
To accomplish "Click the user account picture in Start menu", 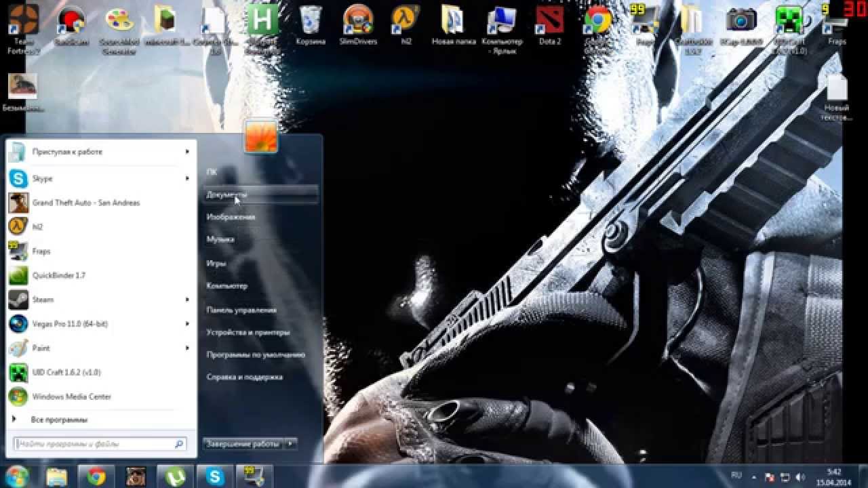I will coord(260,138).
